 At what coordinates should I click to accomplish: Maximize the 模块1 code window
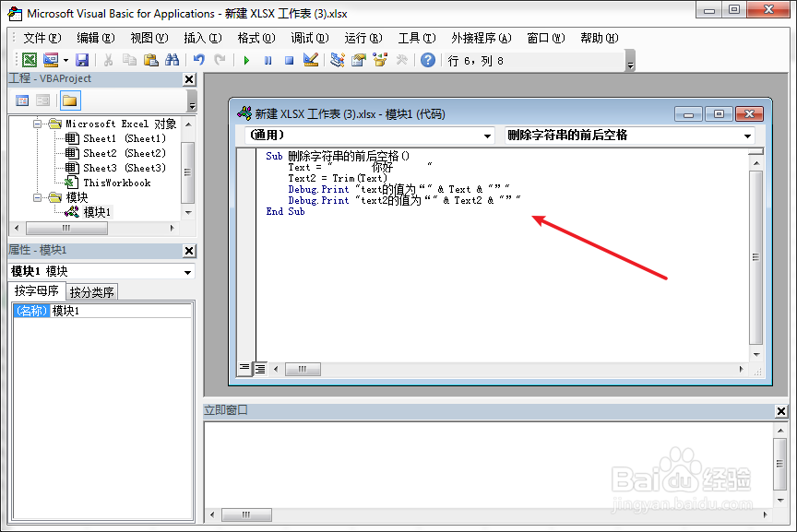719,113
